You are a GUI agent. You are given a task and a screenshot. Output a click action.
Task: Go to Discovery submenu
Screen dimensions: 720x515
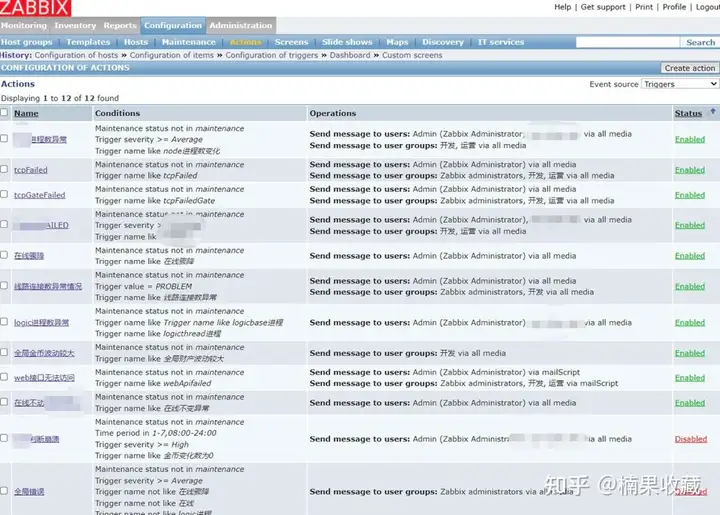(x=443, y=42)
